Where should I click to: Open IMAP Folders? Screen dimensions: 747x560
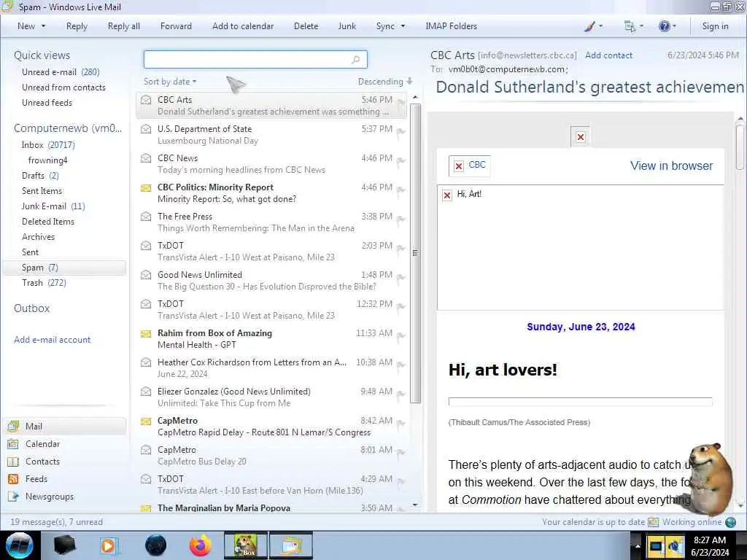click(451, 26)
